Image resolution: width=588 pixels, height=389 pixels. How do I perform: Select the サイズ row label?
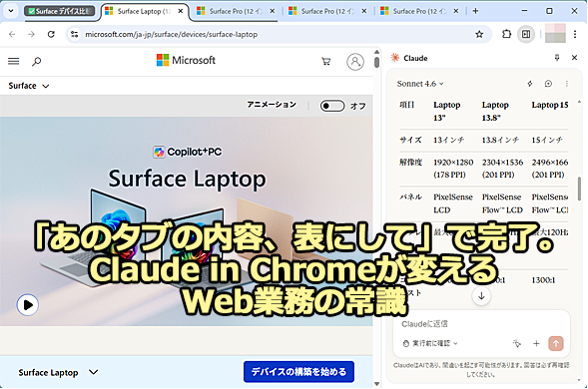click(410, 141)
